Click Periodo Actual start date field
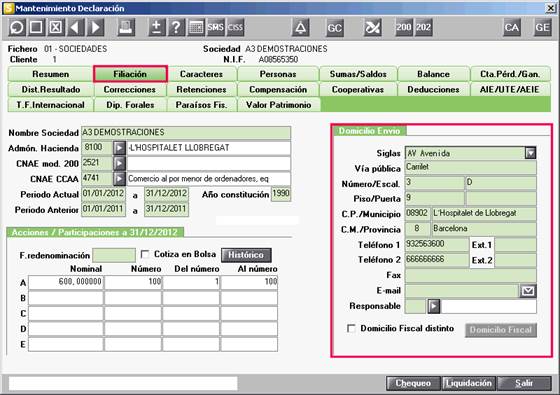Screen dimensions: 560x395 (x=103, y=194)
